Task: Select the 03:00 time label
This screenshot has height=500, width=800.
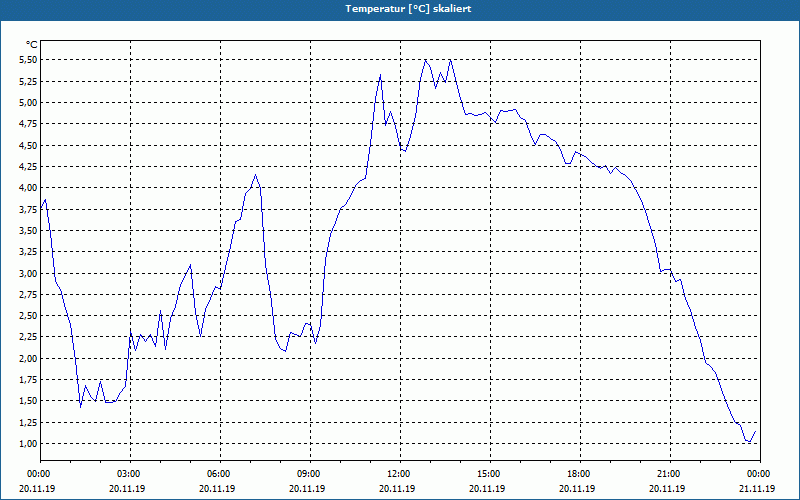Action: pos(131,474)
